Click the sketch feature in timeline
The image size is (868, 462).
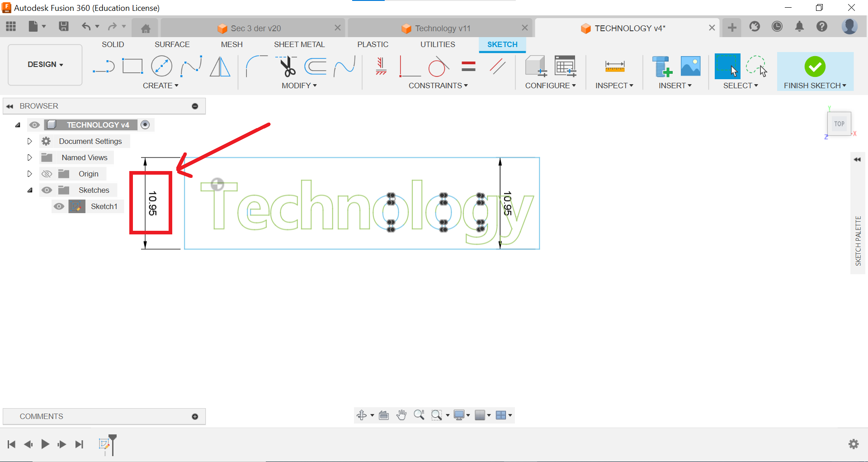104,444
